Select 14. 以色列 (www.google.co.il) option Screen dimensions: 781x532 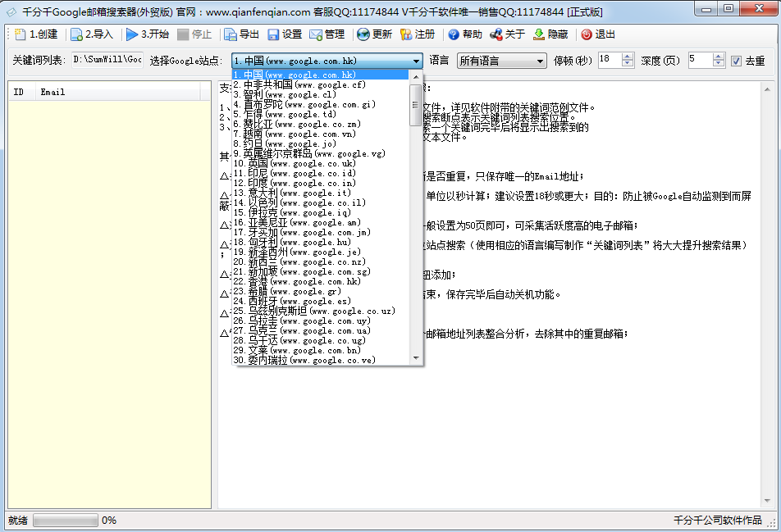click(320, 203)
